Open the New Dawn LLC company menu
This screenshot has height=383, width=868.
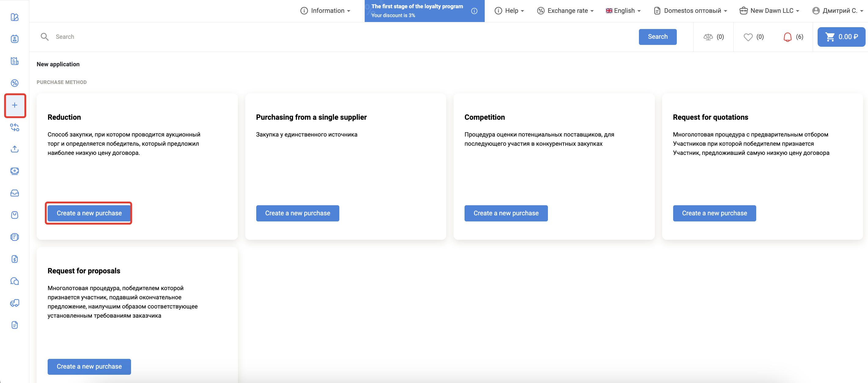coord(769,11)
